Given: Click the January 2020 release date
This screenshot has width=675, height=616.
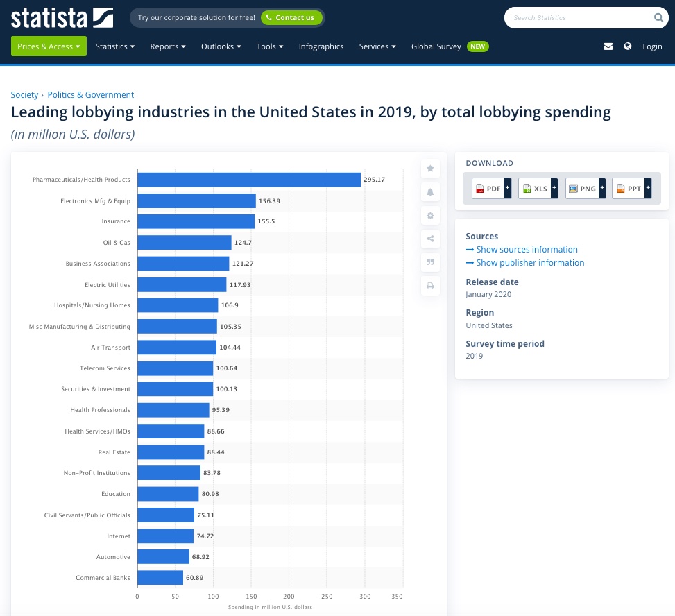Looking at the screenshot, I should [488, 294].
